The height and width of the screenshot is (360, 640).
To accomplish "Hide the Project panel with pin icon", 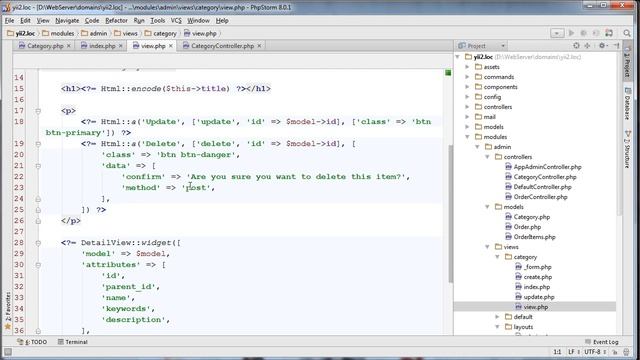I will [616, 46].
